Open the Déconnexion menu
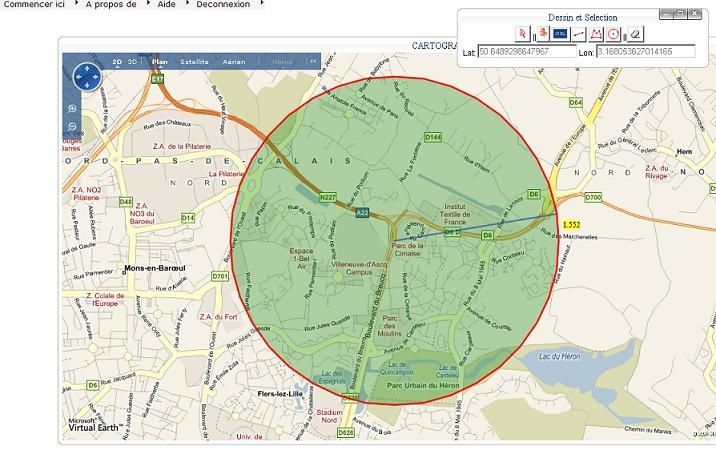Image resolution: width=716 pixels, height=450 pixels. click(x=223, y=4)
